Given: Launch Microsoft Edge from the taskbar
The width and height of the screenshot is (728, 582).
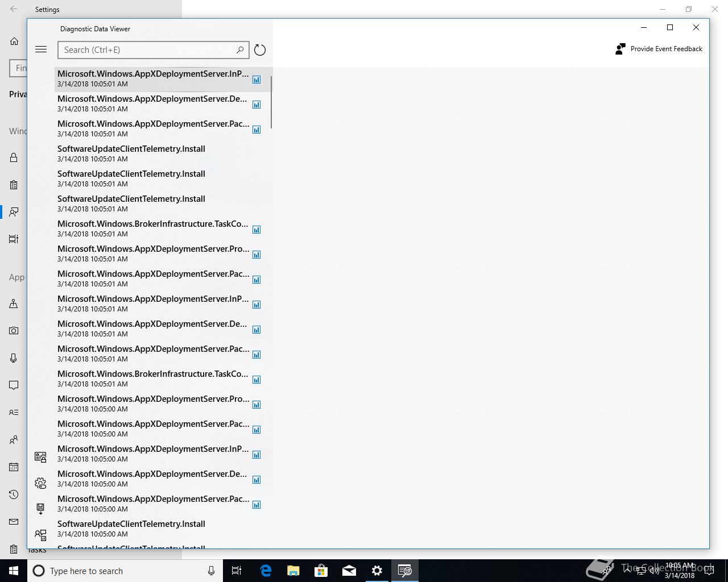Looking at the screenshot, I should 265,571.
